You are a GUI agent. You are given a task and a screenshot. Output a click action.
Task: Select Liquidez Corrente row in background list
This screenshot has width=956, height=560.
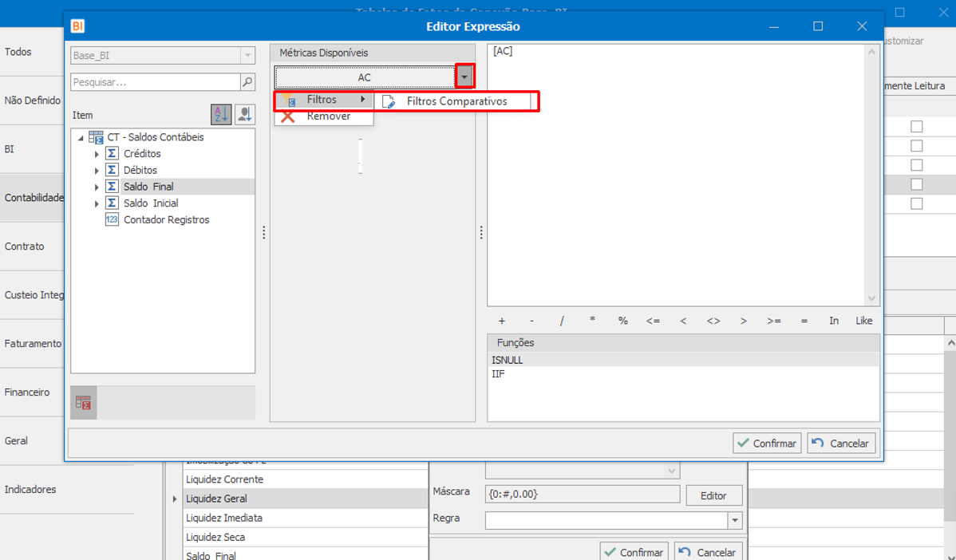tap(306, 479)
